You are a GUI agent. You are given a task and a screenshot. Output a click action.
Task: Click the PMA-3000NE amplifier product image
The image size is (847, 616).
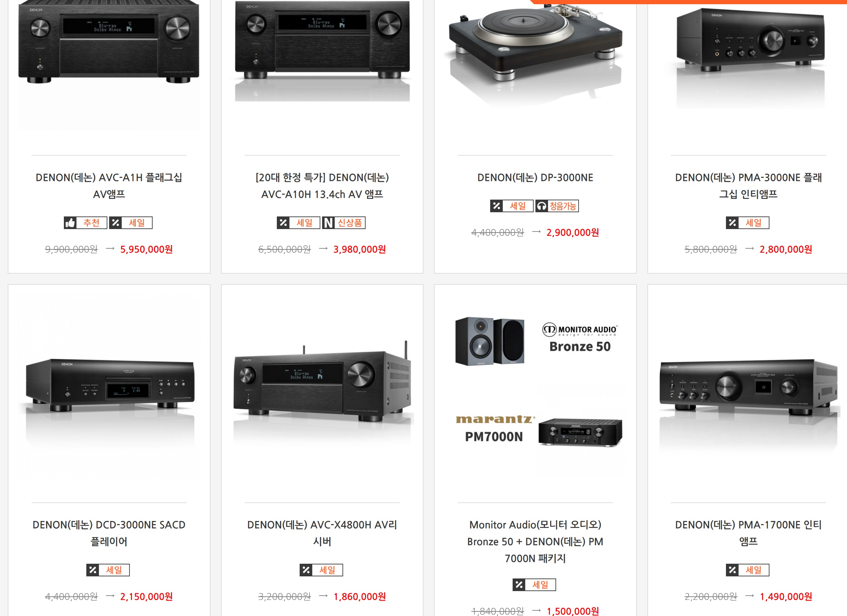pos(748,56)
